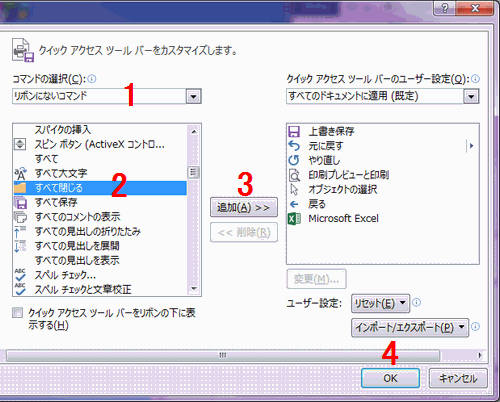Choose the スペル チェックと文章校正 icon
Screen dimensions: 500x402
(20, 289)
